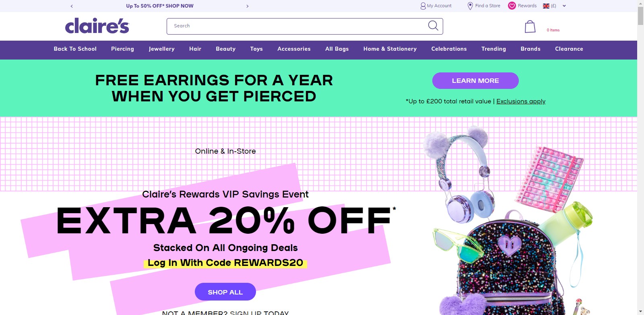Expand the country currency dropdown arrow

click(564, 6)
